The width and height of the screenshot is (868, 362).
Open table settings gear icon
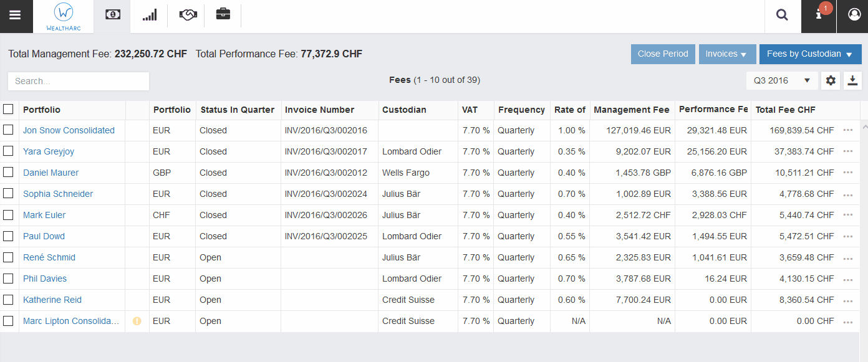tap(831, 80)
